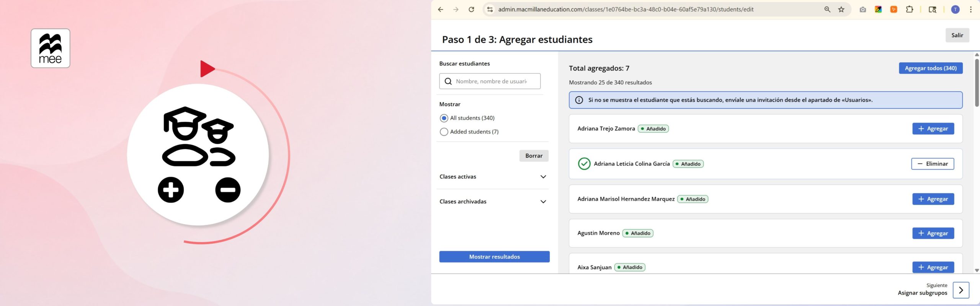Click the Mostrar resultados button
Image resolution: width=980 pixels, height=306 pixels.
click(x=494, y=257)
